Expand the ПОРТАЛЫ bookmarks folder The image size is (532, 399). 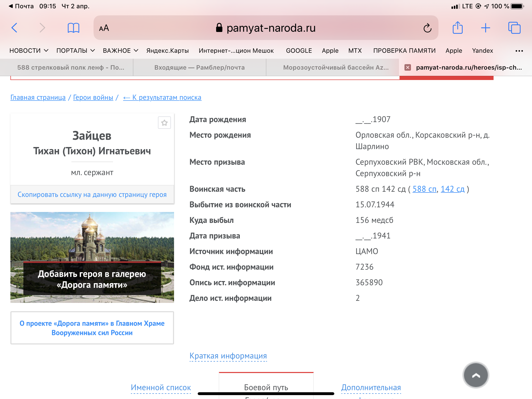click(75, 51)
